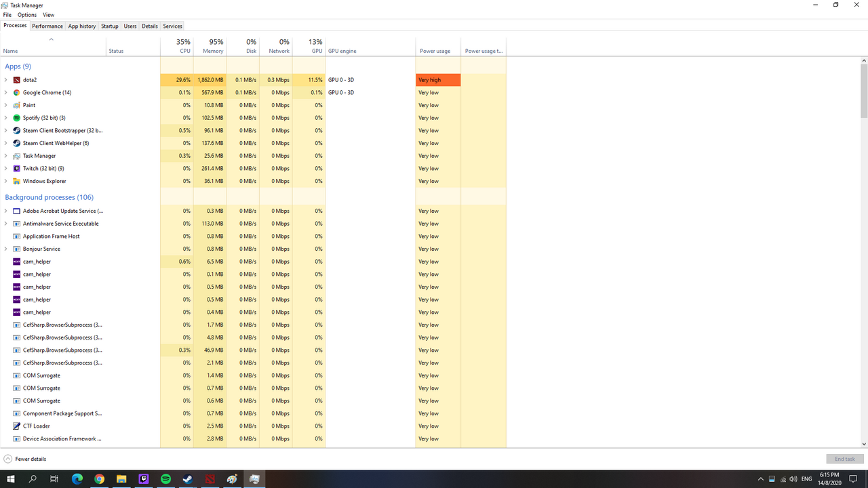Screen dimensions: 868x488
Task: Open Microsoft Edge from the taskbar
Action: (77, 479)
